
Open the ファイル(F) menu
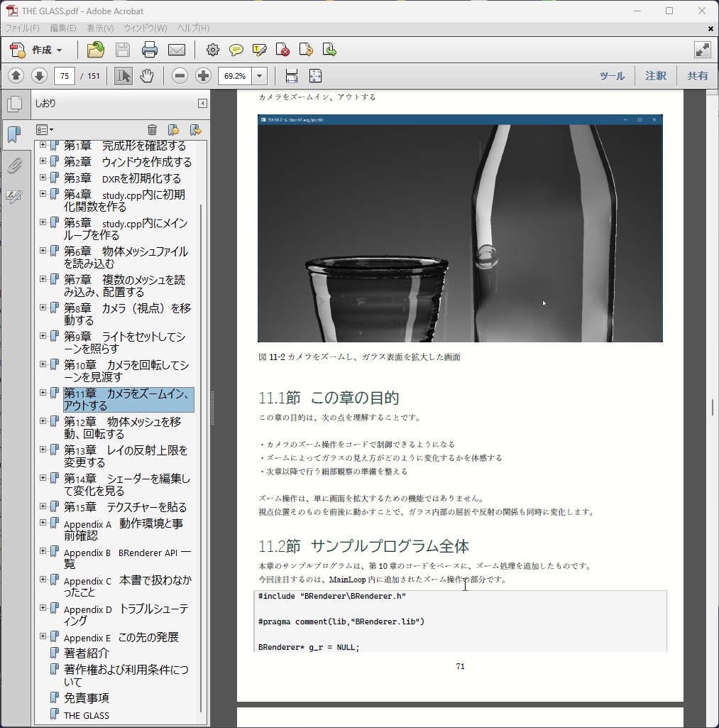click(x=23, y=28)
